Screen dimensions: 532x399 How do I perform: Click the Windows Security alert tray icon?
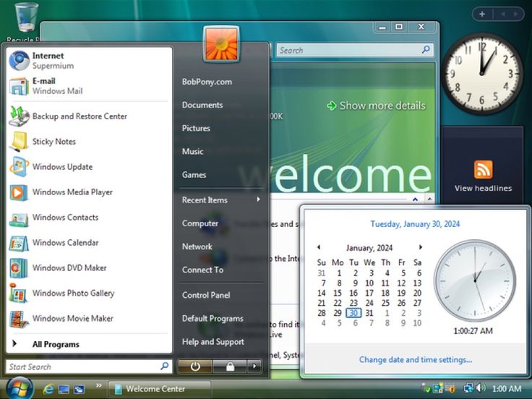(450, 388)
